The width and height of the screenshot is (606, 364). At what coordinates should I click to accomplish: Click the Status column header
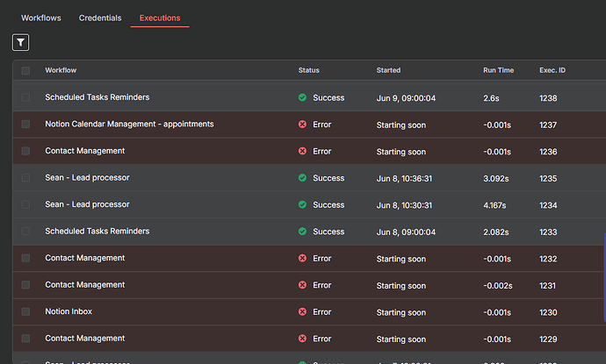pos(309,70)
